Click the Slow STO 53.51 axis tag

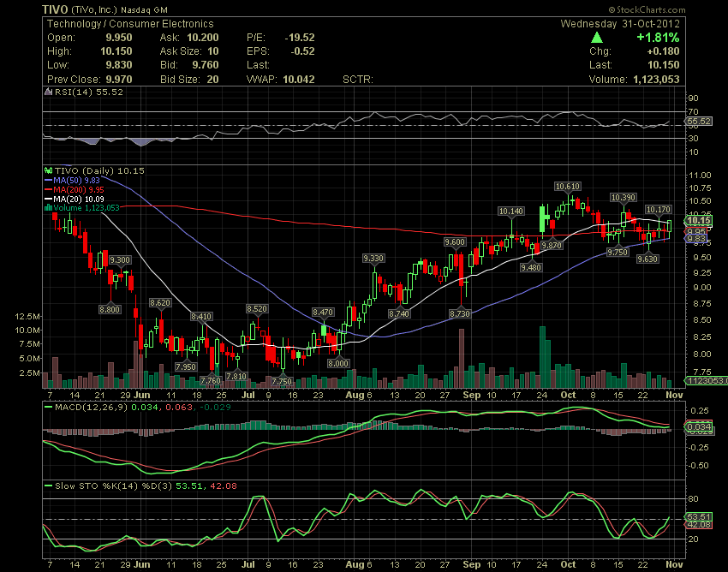coord(699,516)
